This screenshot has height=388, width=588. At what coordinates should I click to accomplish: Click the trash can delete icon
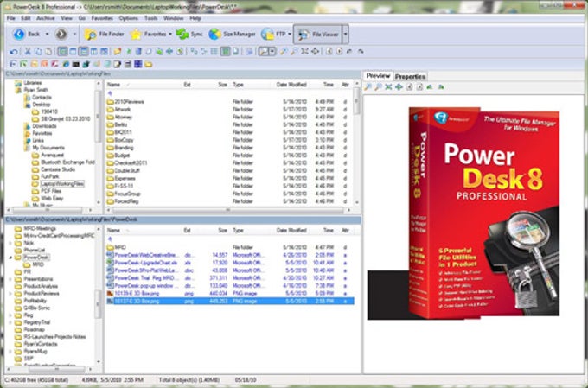(x=138, y=51)
